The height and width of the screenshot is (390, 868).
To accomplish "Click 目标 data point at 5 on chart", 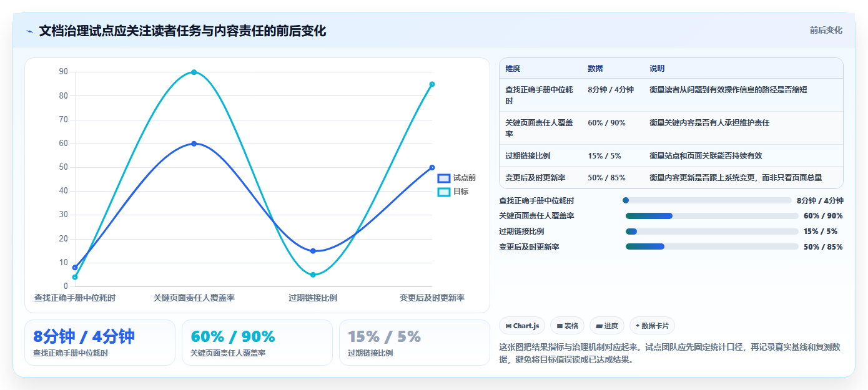I will [313, 275].
